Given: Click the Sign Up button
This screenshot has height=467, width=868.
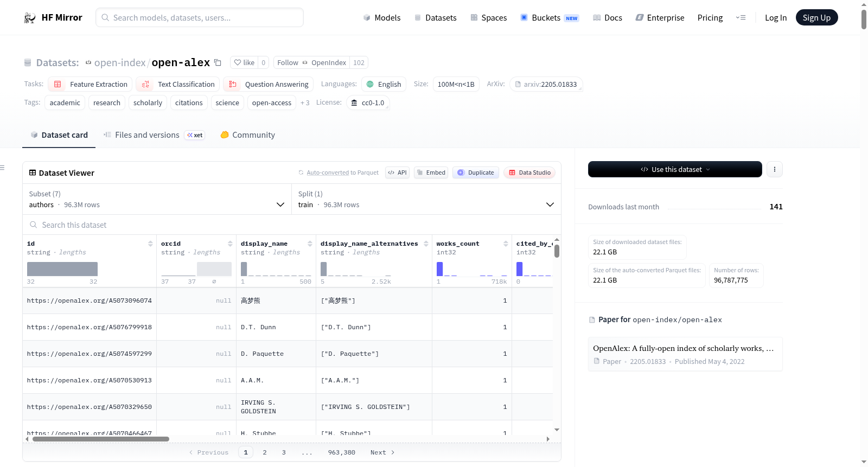Looking at the screenshot, I should [x=816, y=17].
